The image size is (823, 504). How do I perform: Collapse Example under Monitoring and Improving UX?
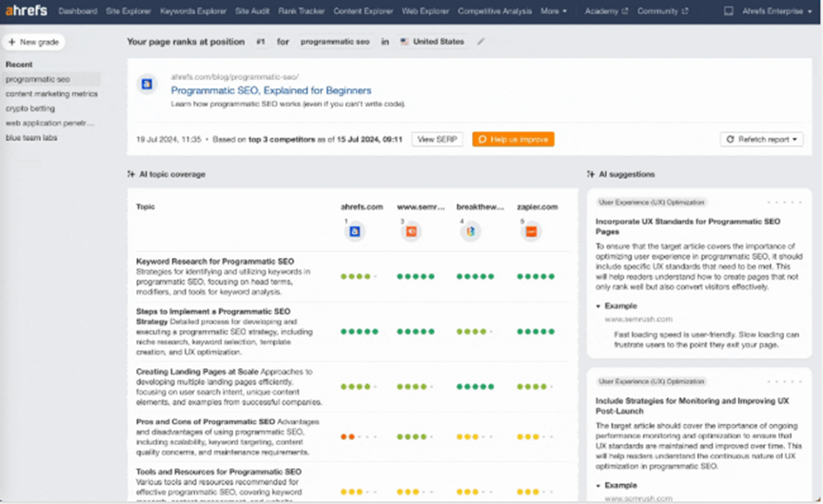617,485
